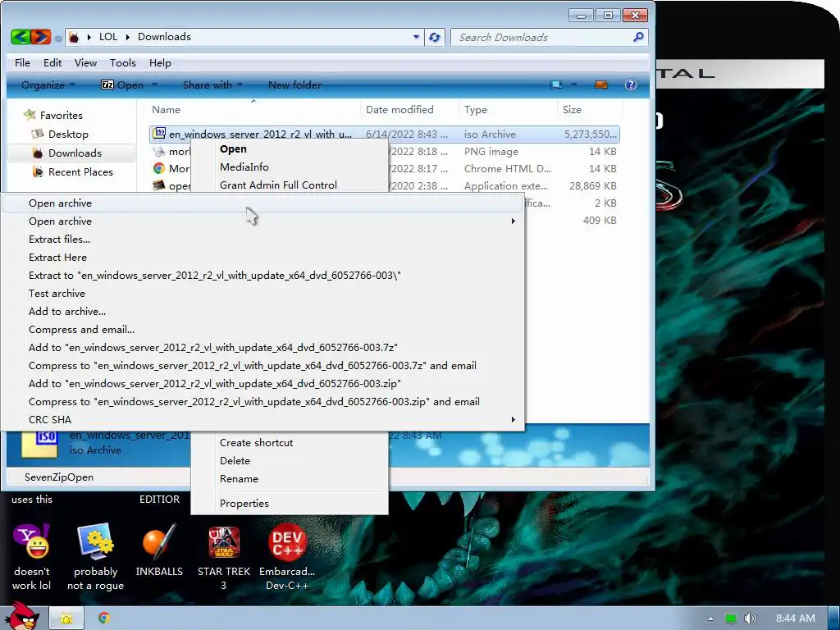Image resolution: width=840 pixels, height=630 pixels.
Task: Click LOL in the address path
Action: tap(107, 37)
